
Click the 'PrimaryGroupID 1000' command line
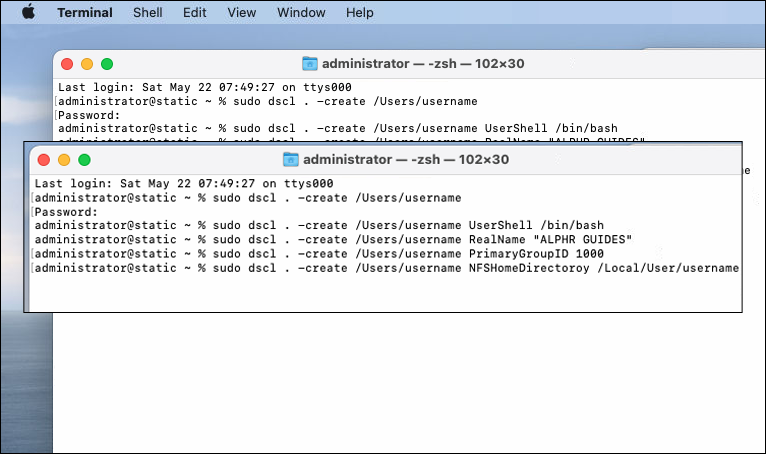tap(319, 254)
